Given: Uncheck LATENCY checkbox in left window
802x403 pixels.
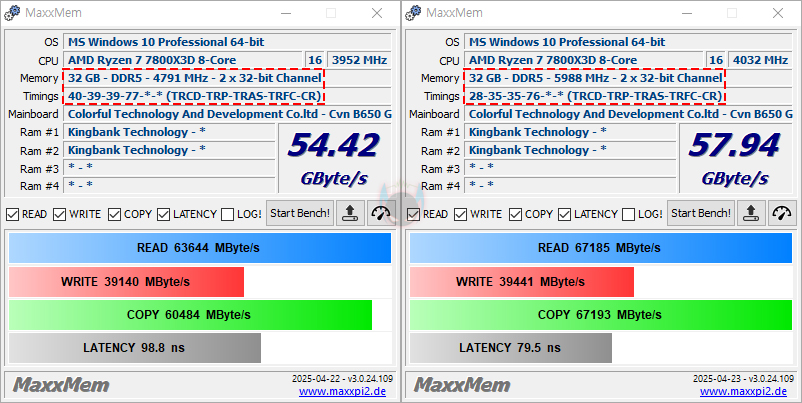Looking at the screenshot, I should click(x=163, y=214).
